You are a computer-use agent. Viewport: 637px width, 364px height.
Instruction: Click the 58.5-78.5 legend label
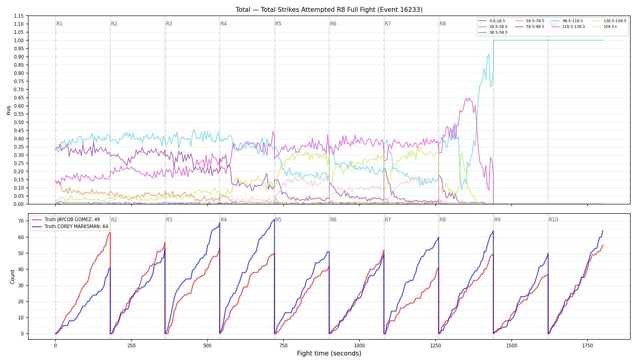(x=535, y=21)
